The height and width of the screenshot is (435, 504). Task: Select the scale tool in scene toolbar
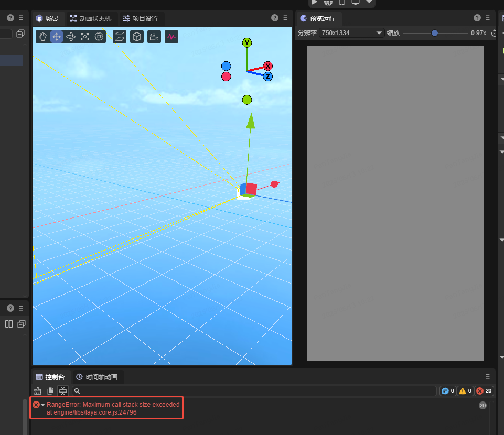click(85, 37)
